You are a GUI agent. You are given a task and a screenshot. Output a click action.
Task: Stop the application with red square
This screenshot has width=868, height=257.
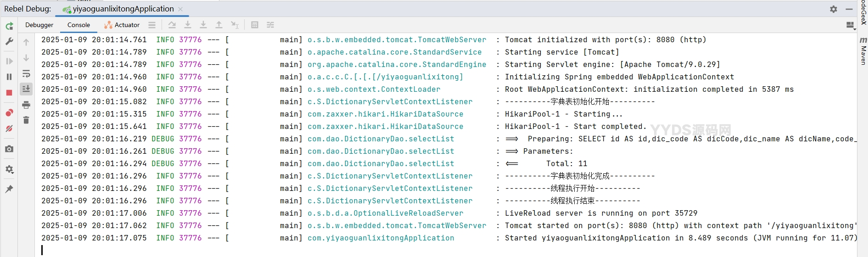(x=9, y=93)
